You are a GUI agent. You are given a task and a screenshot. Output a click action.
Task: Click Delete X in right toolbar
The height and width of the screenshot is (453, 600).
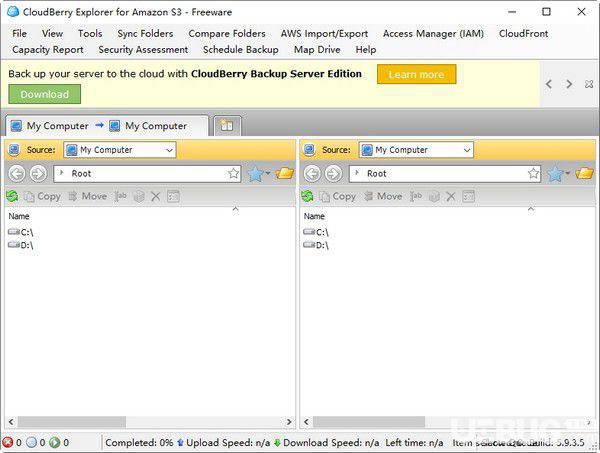[451, 197]
